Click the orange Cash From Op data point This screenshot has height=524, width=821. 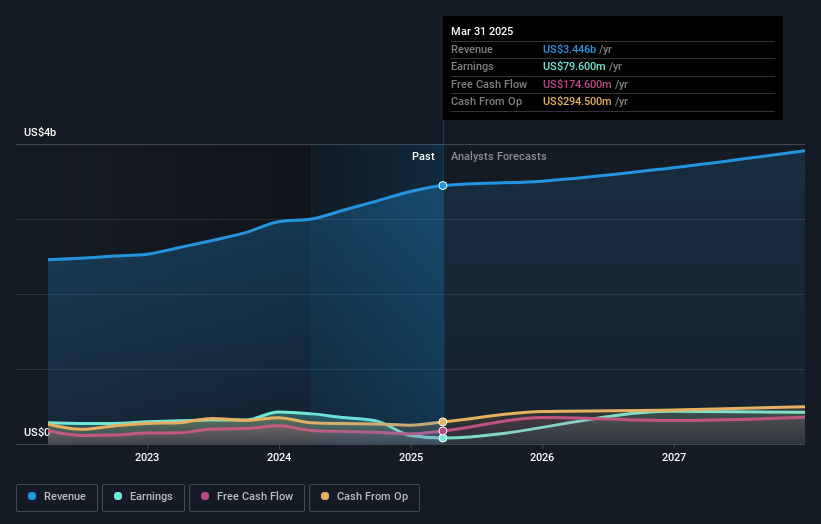443,422
